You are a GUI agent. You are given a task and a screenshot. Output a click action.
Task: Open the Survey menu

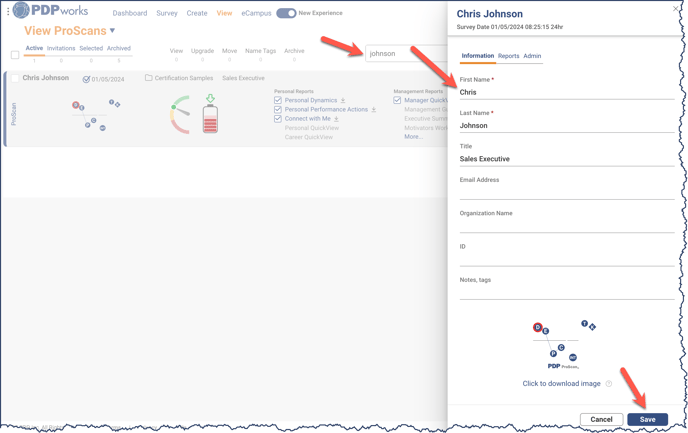click(x=167, y=13)
